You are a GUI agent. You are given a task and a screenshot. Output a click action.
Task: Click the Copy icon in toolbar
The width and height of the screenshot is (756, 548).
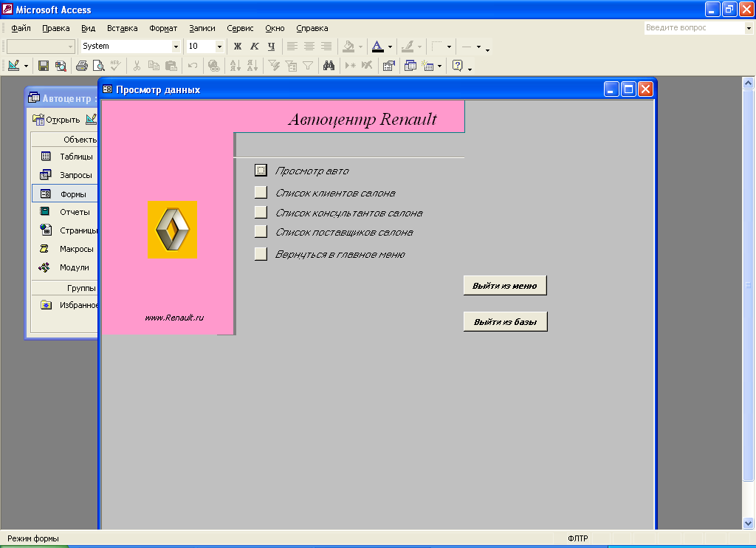[x=154, y=66]
